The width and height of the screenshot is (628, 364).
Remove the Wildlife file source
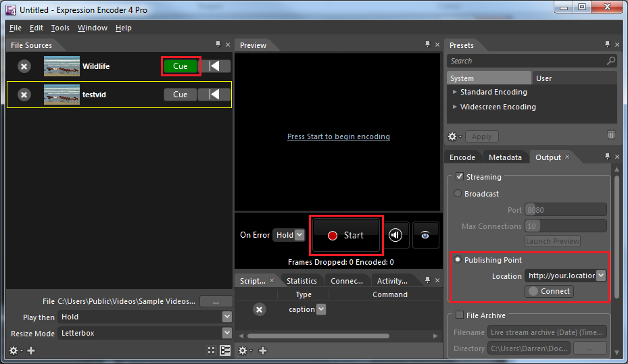(24, 66)
